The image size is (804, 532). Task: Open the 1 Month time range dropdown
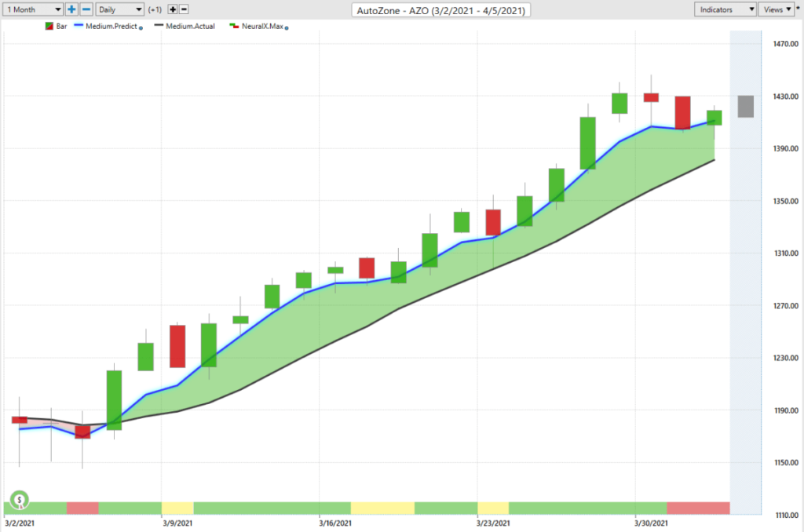pos(33,9)
